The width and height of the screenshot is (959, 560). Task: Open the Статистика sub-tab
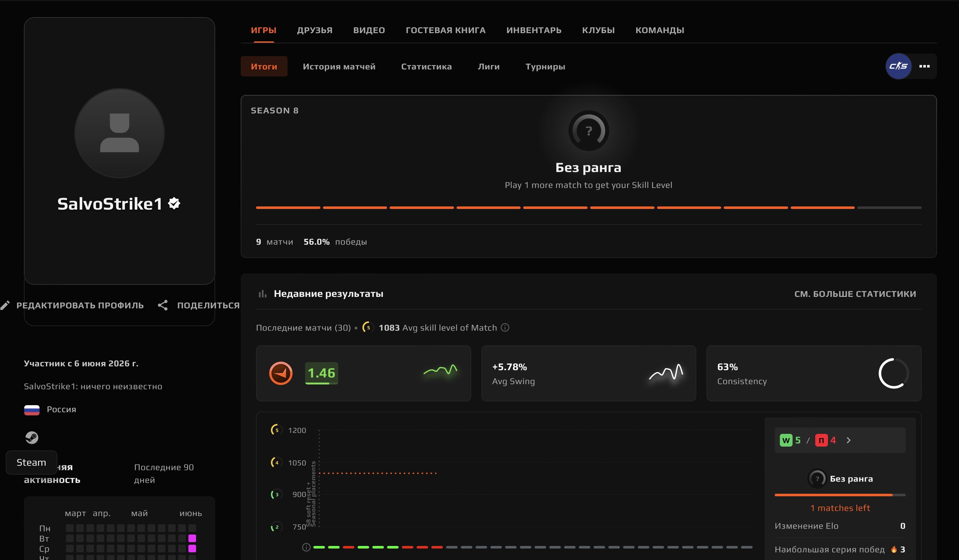[426, 67]
